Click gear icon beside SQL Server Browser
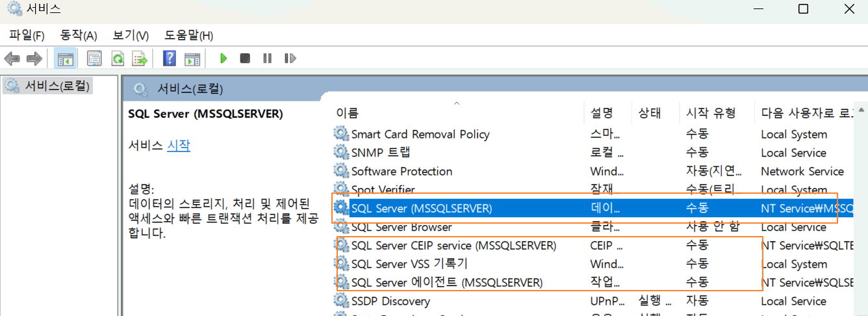The height and width of the screenshot is (316, 868). pyautogui.click(x=341, y=227)
